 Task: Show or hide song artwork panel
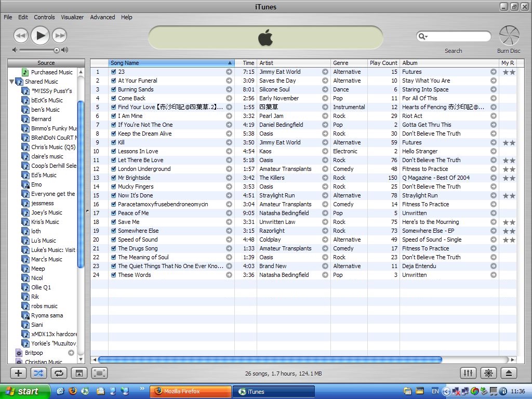[x=79, y=373]
